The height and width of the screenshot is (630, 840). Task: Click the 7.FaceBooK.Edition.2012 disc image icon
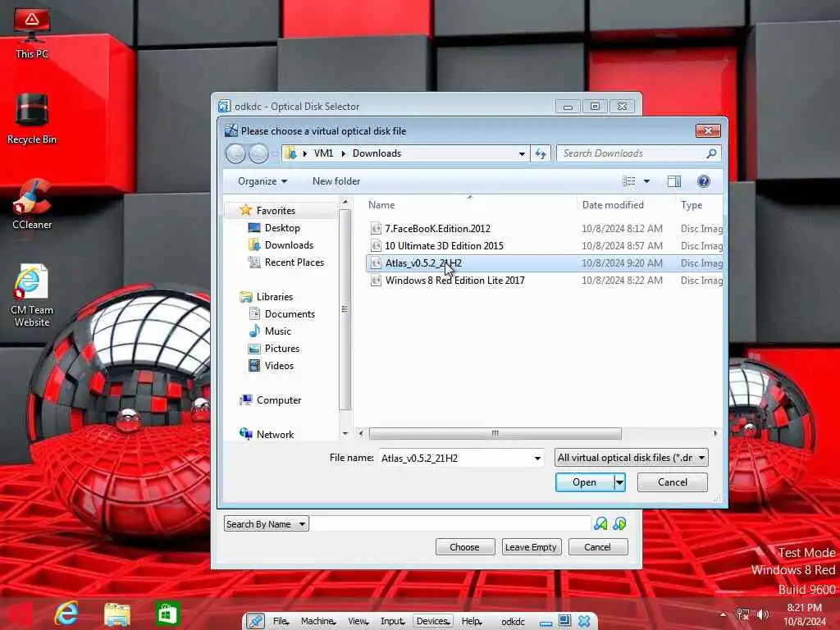click(x=376, y=229)
